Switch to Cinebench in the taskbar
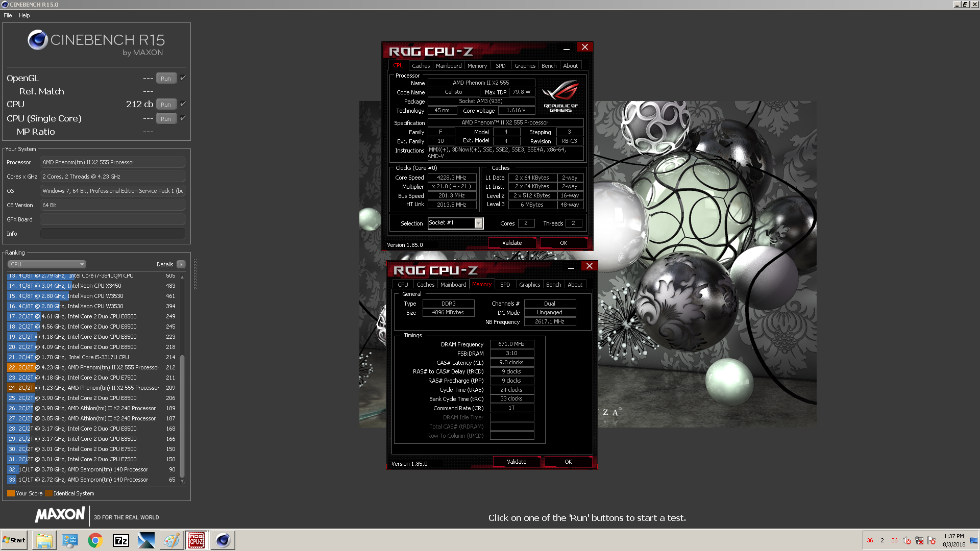This screenshot has width=980, height=551. (223, 540)
